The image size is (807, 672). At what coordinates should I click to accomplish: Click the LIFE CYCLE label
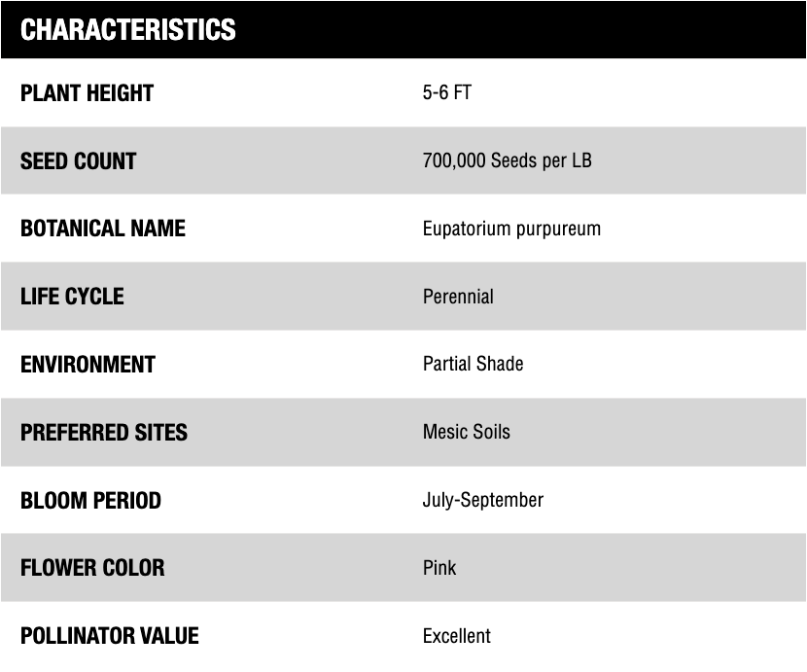[72, 297]
